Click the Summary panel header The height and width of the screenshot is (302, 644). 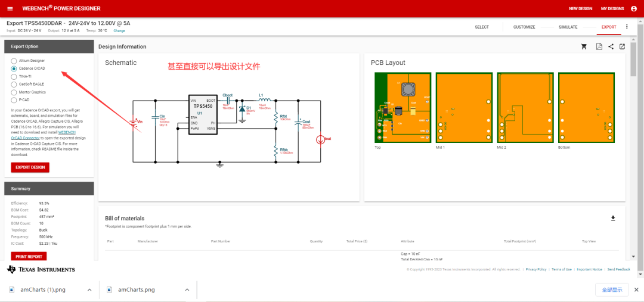point(49,189)
